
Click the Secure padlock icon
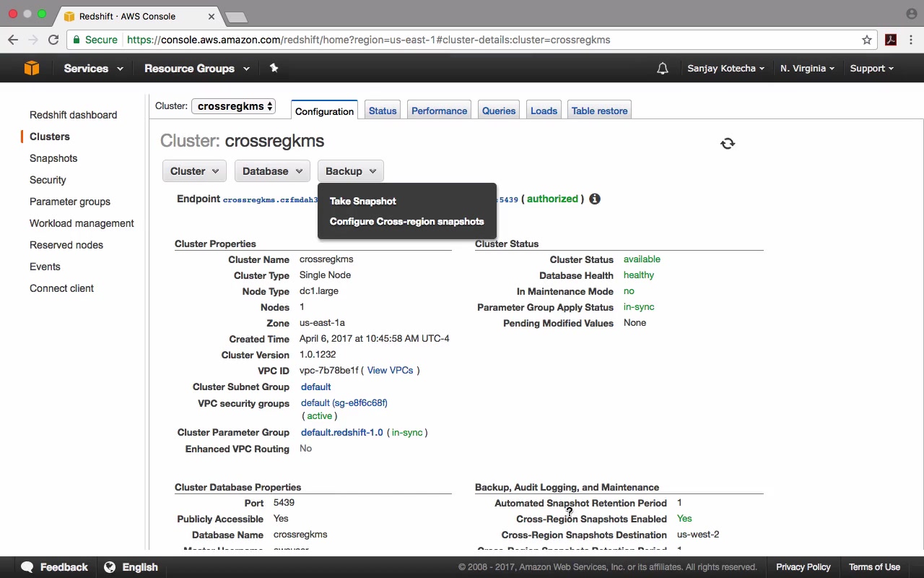coord(77,40)
